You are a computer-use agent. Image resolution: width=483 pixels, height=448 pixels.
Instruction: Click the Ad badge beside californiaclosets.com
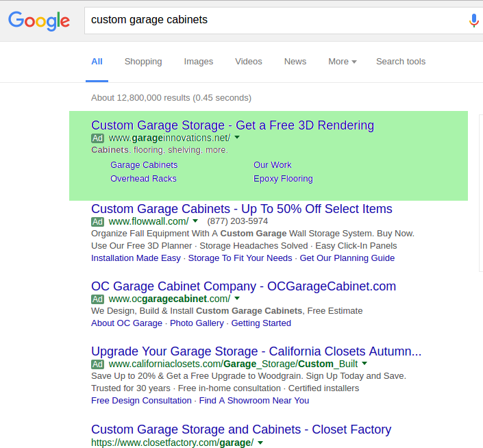(x=98, y=364)
